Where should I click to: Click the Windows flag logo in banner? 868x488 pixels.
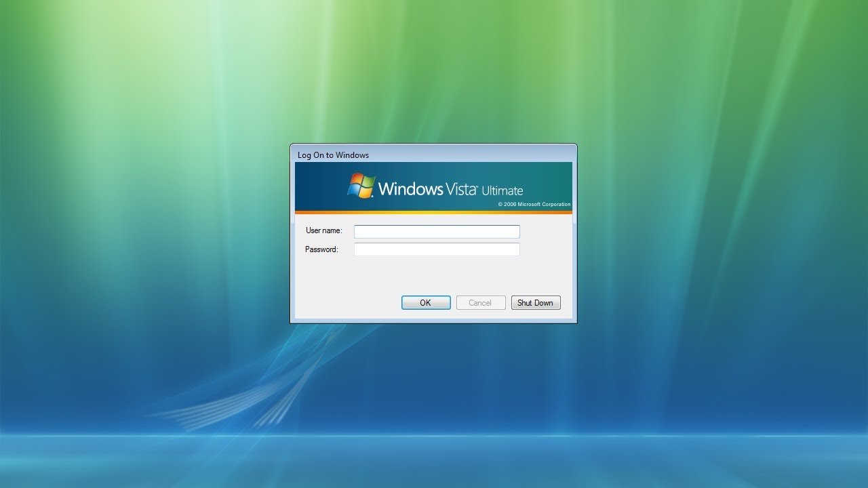361,186
